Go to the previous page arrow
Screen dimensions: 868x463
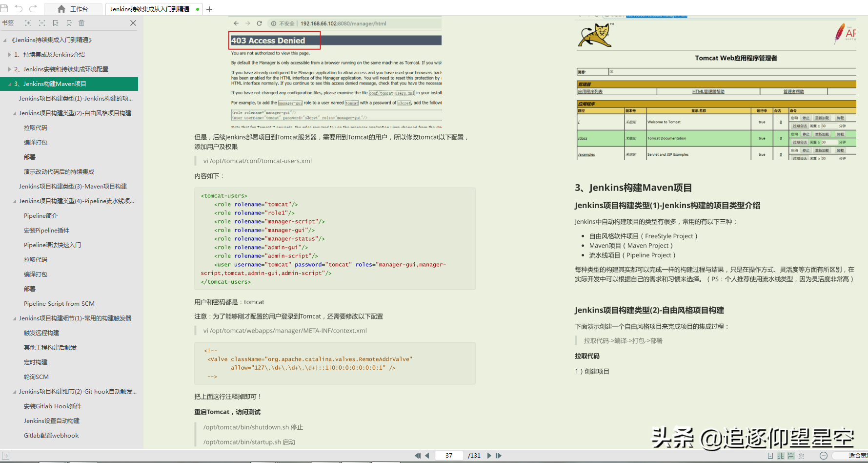427,456
